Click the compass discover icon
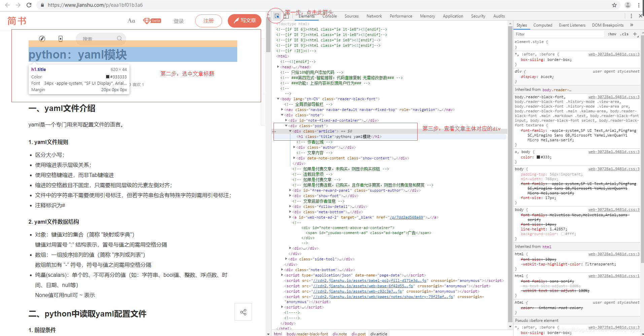Image resolution: width=644 pixels, height=336 pixels. coord(42,39)
